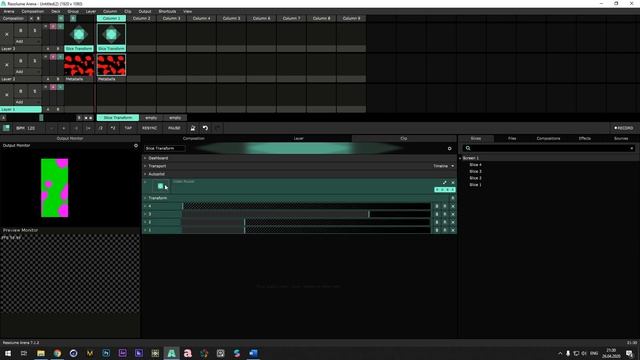Viewport: 640px width, 360px height.
Task: Open the Timeline transport mode dropdown
Action: coord(443,166)
